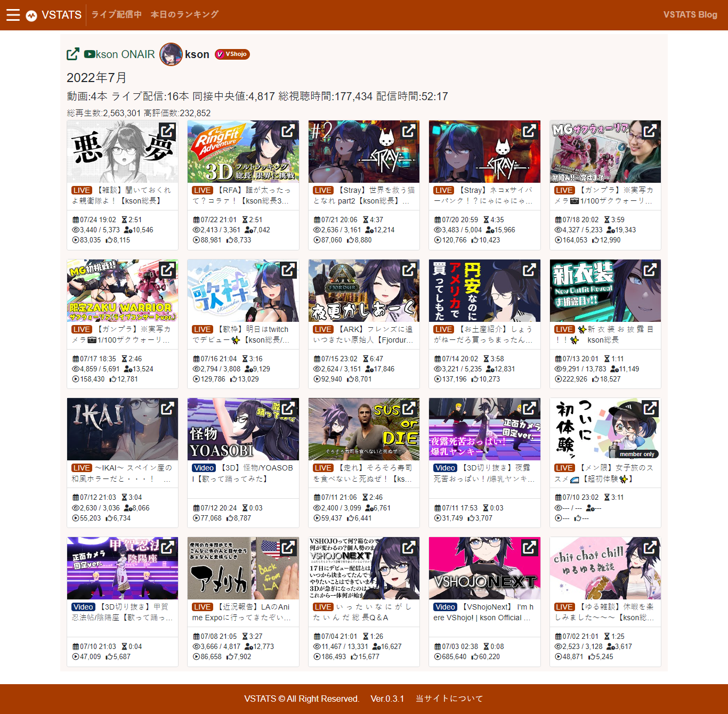Open external link icon beside kson ONAIR
This screenshot has width=728, height=714.
73,54
